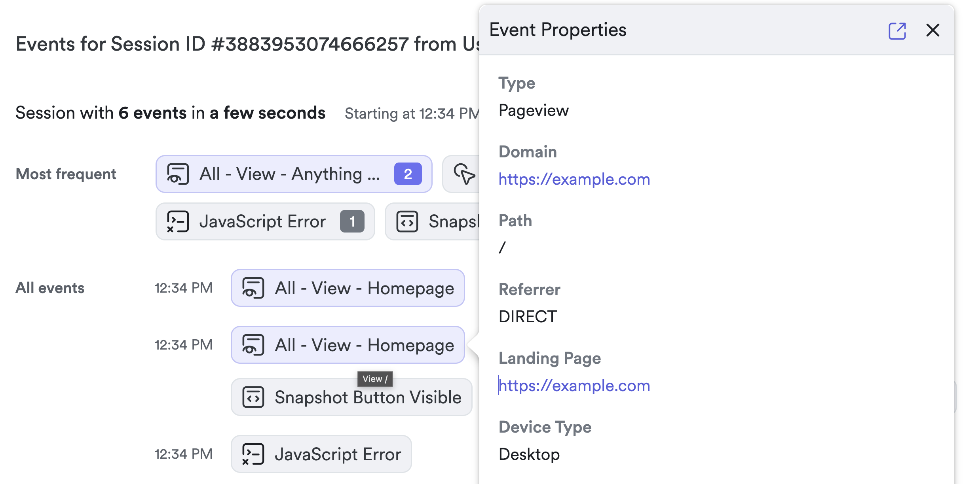980x484 pixels.
Task: Open the Landing Page link https://example.com
Action: (x=574, y=386)
